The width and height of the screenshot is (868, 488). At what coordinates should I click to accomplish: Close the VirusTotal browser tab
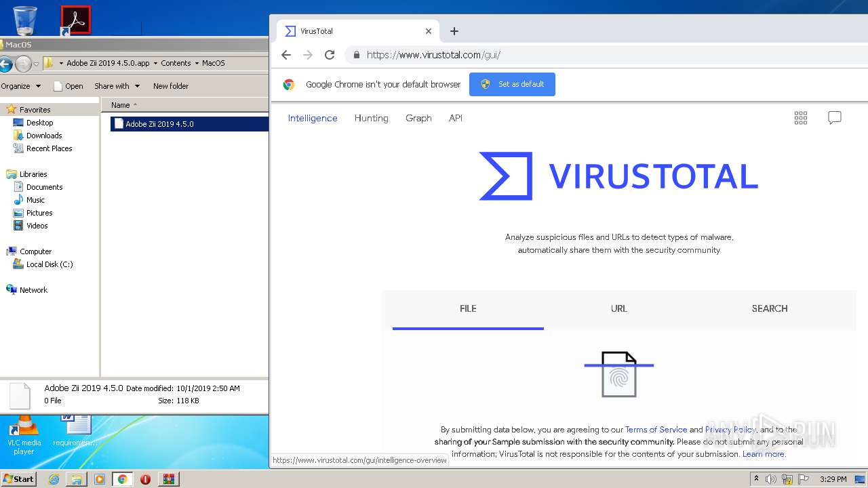coord(429,31)
